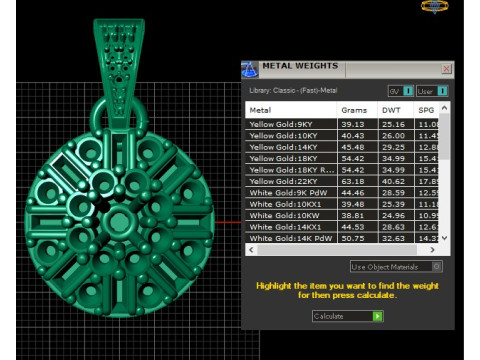This screenshot has width=480, height=360.
Task: Select the White Gold:14K PdW row
Action: pos(342,238)
